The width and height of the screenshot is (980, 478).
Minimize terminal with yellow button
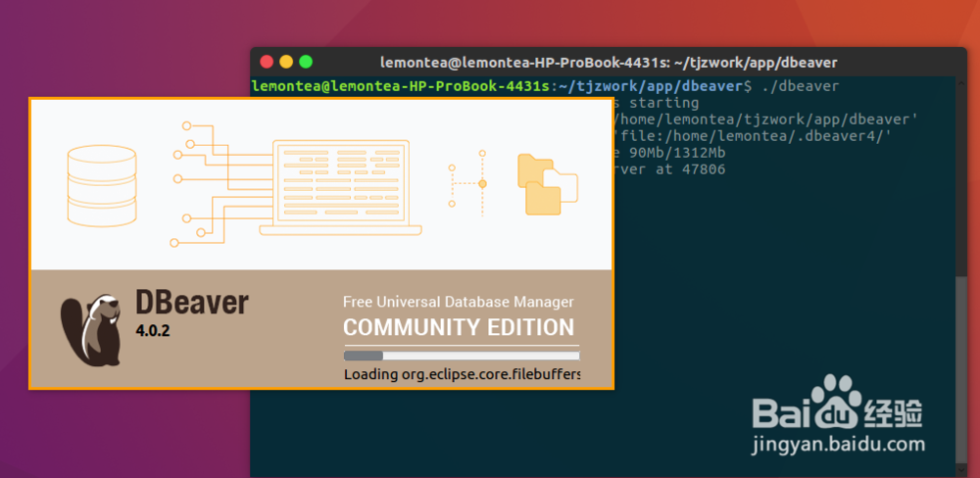coord(286,62)
